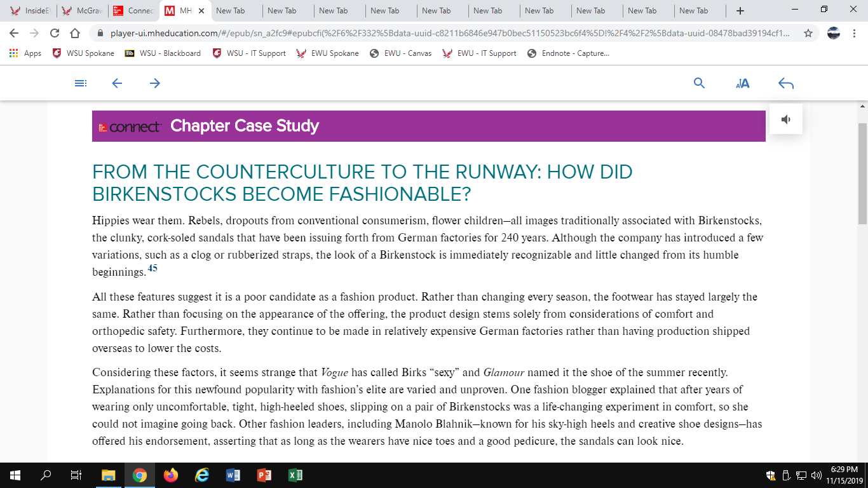The image size is (868, 488).
Task: Close the active MH tab
Action: 201,11
